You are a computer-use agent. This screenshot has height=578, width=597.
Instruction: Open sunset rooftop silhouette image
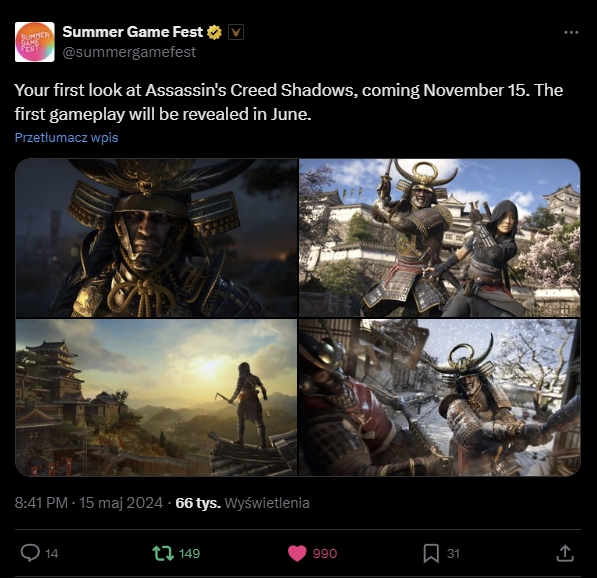[x=156, y=398]
